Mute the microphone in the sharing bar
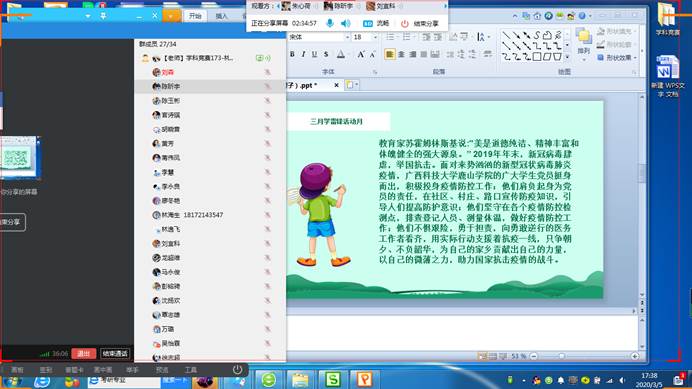This screenshot has width=692, height=389. (x=329, y=23)
